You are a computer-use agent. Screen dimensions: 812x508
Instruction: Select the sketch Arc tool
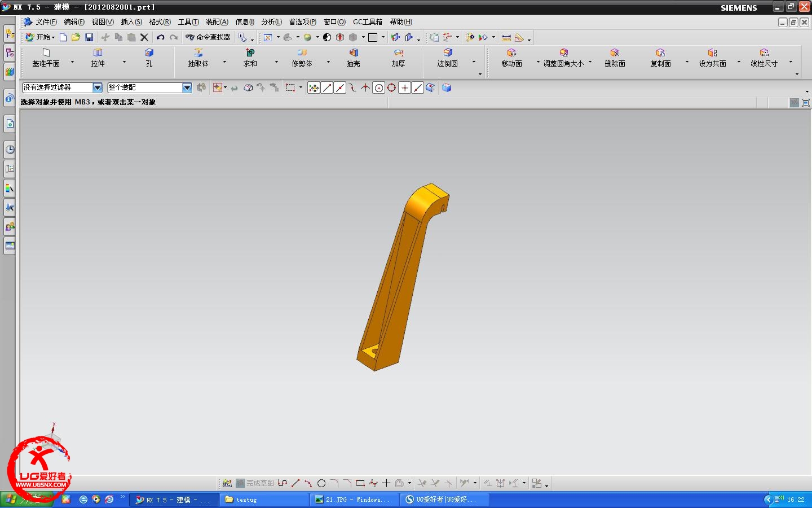(308, 483)
